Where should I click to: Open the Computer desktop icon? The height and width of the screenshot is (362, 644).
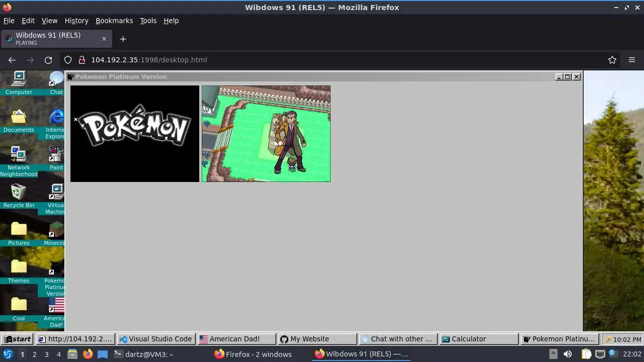19,83
